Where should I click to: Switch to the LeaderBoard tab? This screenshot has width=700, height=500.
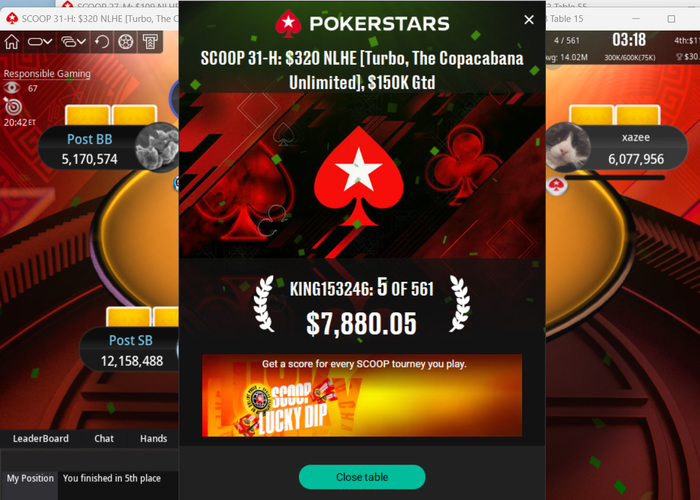pyautogui.click(x=41, y=438)
